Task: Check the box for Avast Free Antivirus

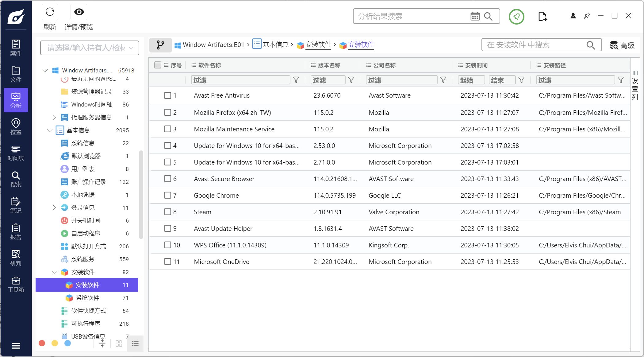Action: pyautogui.click(x=167, y=95)
